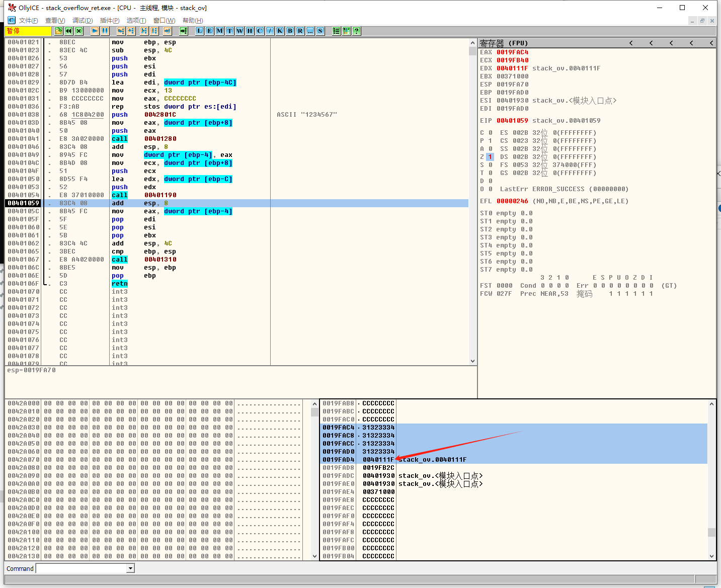The width and height of the screenshot is (721, 588).
Task: Open the Log window (L)
Action: coord(199,31)
